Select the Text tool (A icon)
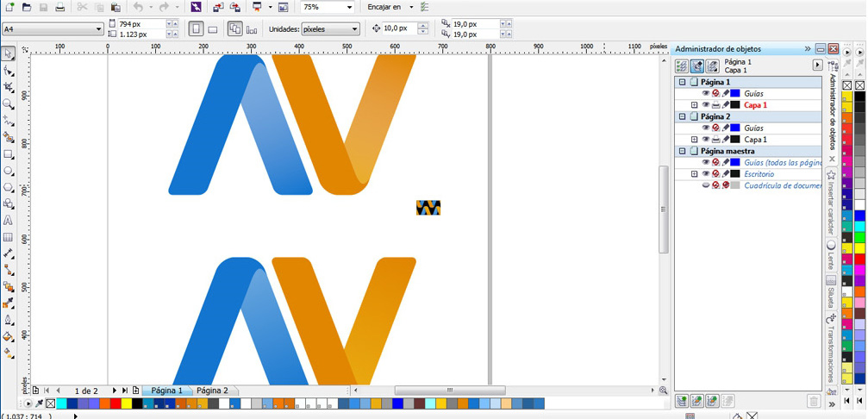 [x=9, y=220]
